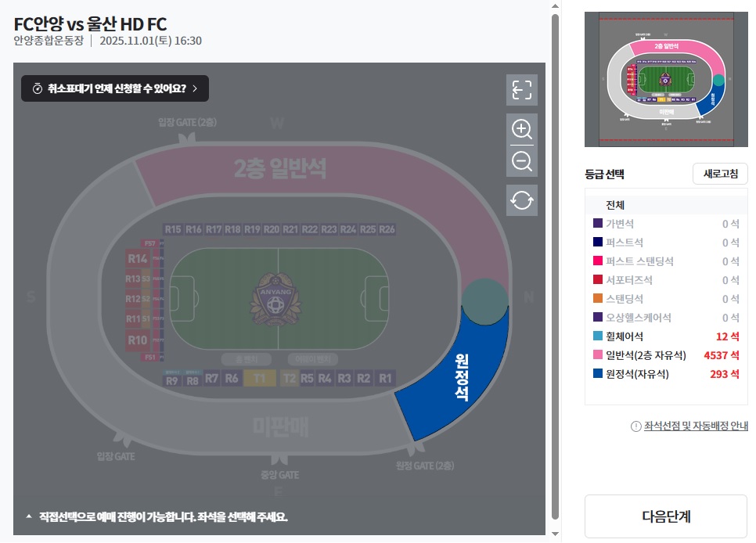Click the rotate seat map icon
Image resolution: width=756 pixels, height=543 pixels.
point(521,200)
